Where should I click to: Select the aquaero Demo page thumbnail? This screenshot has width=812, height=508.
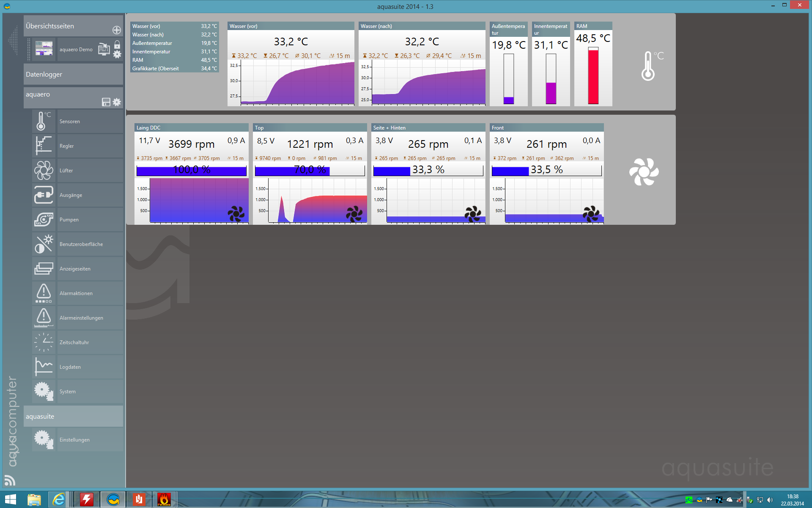point(44,49)
